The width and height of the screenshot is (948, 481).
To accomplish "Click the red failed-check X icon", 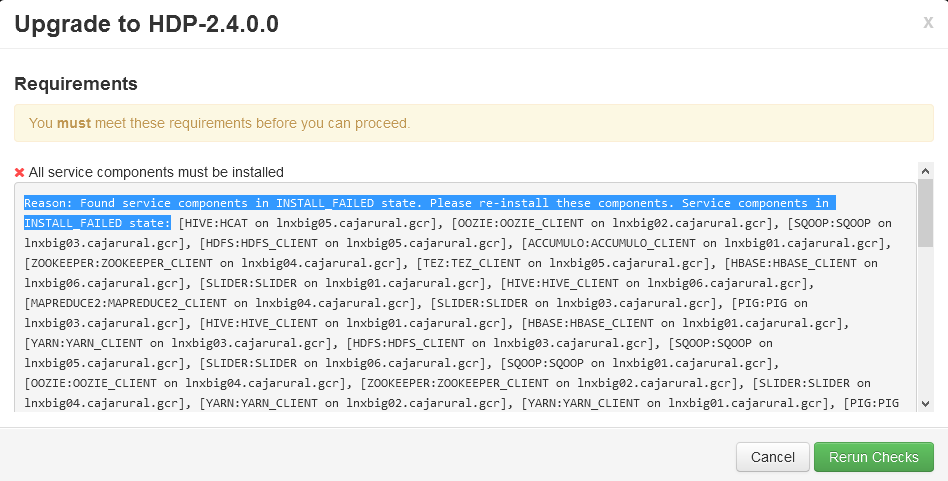I will (20, 172).
